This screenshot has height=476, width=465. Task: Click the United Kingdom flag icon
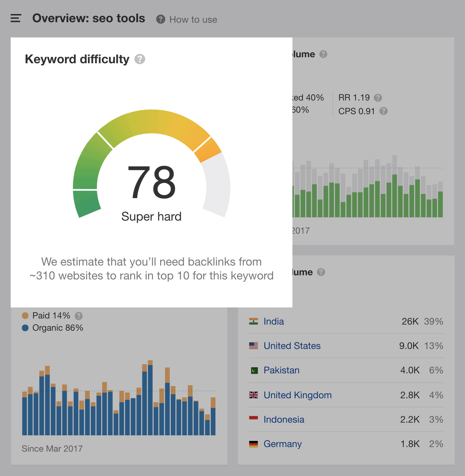click(x=254, y=395)
